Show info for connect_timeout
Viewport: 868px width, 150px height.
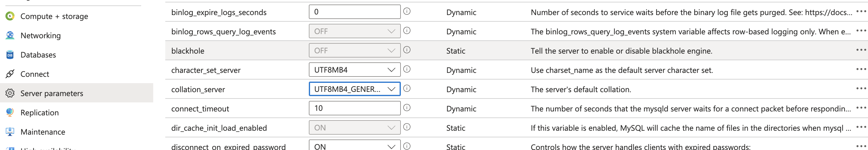(407, 108)
